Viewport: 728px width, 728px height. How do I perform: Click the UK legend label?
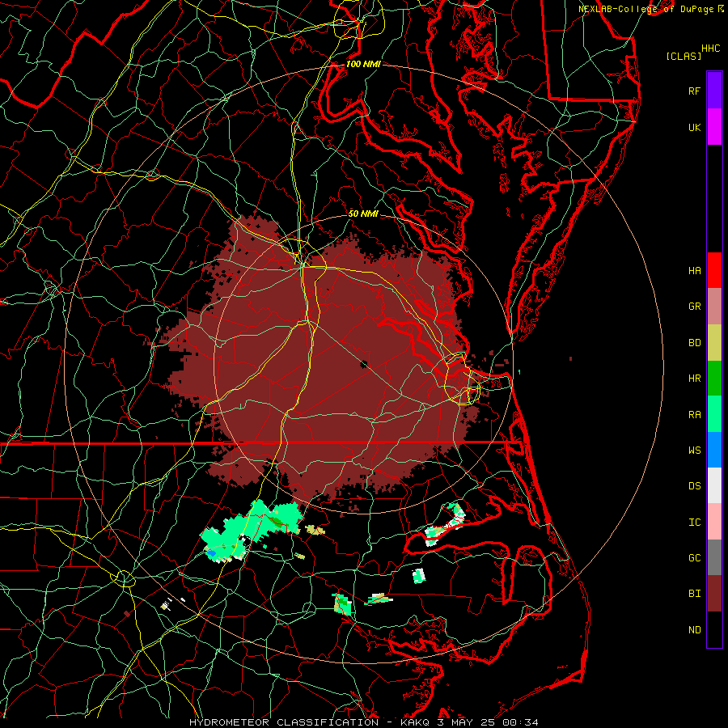(694, 127)
